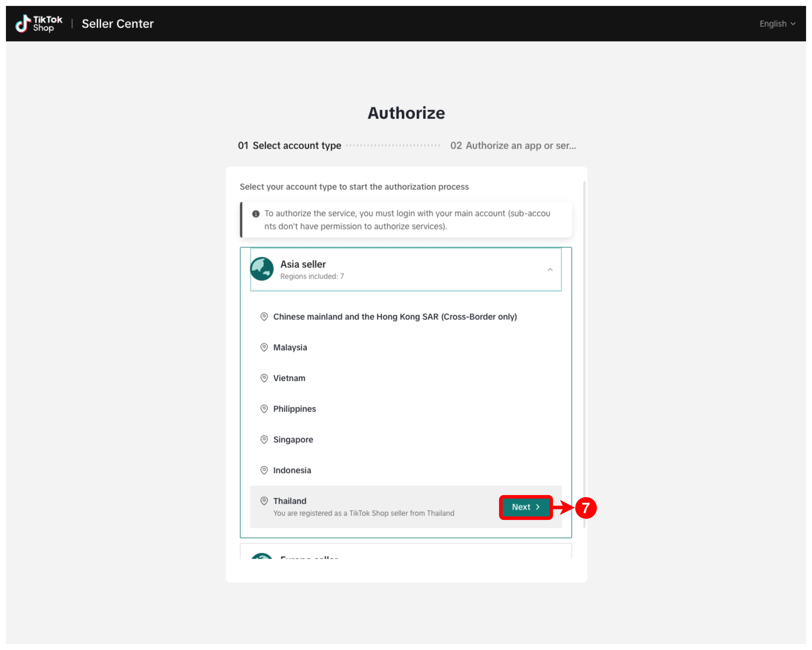Click location pin icon beside Indonesia
The height and width of the screenshot is (650, 812).
264,470
